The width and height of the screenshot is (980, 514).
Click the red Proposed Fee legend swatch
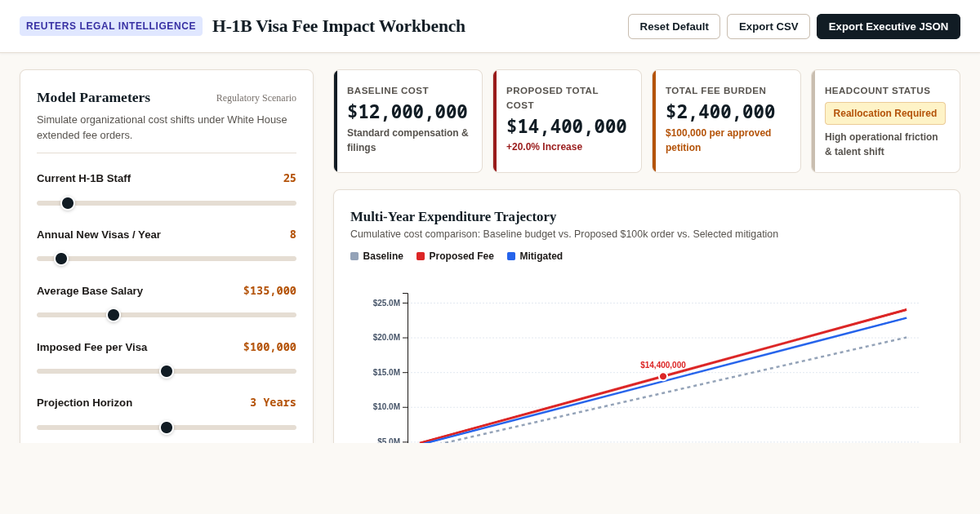421,256
